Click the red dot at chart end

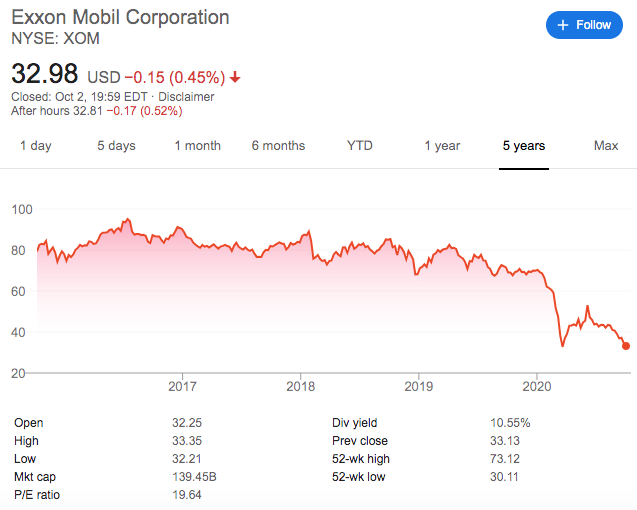pos(626,346)
